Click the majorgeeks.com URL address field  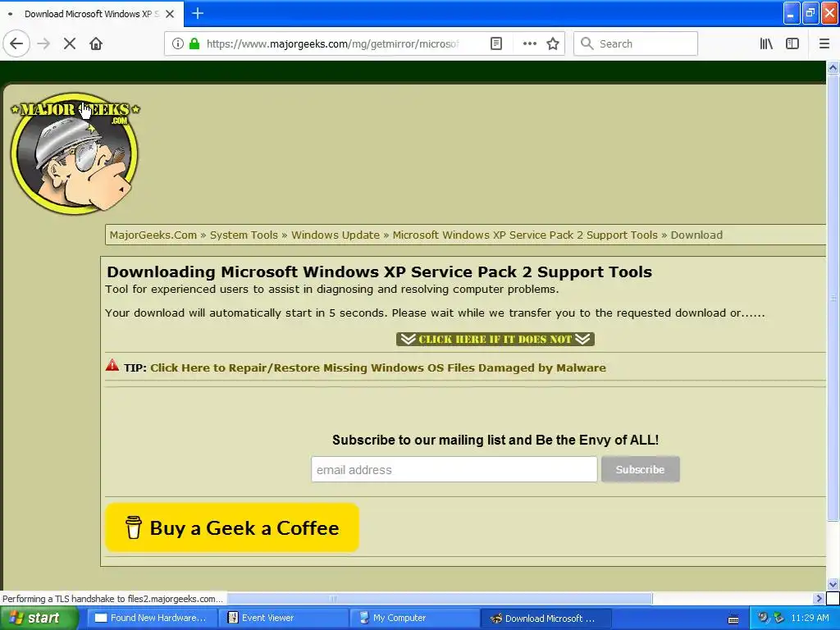pos(332,44)
